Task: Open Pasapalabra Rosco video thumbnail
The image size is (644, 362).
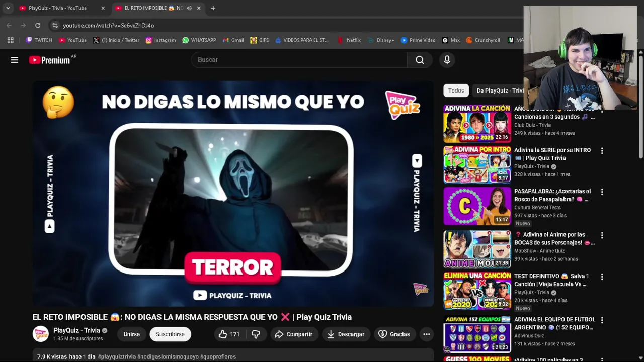Action: tap(477, 206)
